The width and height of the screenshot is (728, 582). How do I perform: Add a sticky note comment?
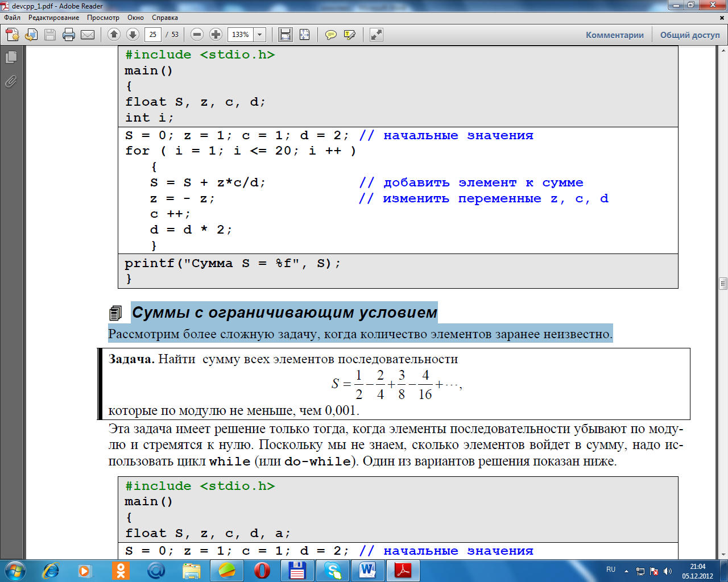click(330, 35)
